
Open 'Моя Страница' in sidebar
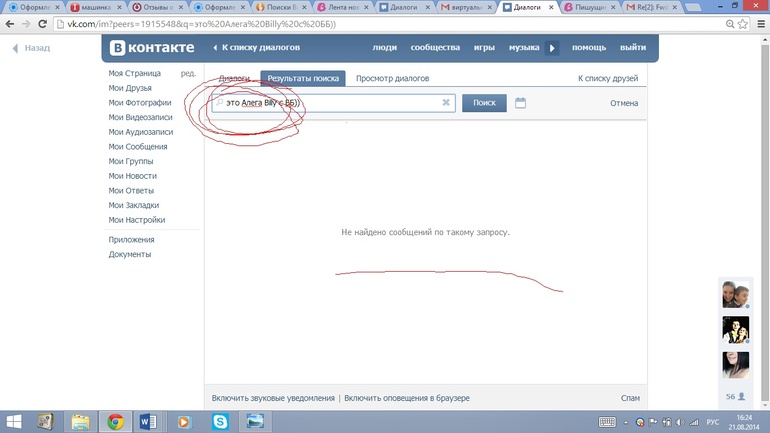click(135, 73)
